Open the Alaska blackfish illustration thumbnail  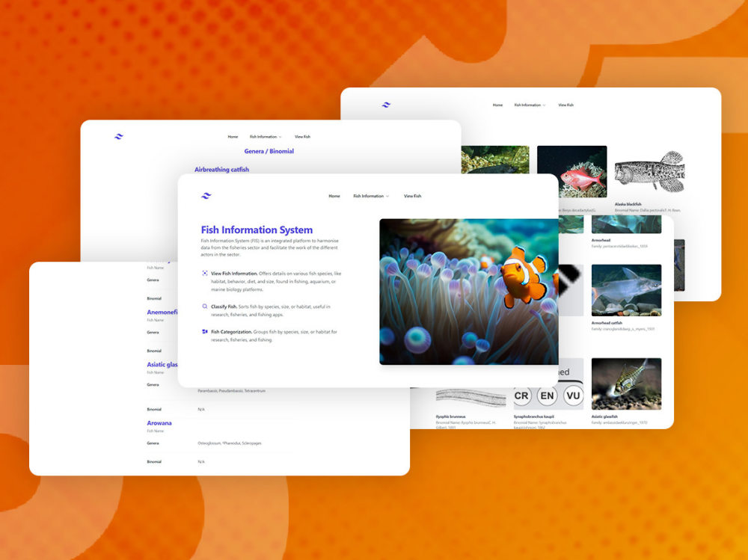pyautogui.click(x=649, y=172)
